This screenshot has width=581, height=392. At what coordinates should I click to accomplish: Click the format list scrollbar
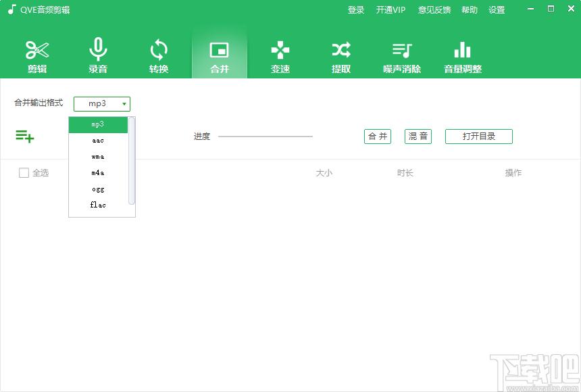click(x=132, y=161)
